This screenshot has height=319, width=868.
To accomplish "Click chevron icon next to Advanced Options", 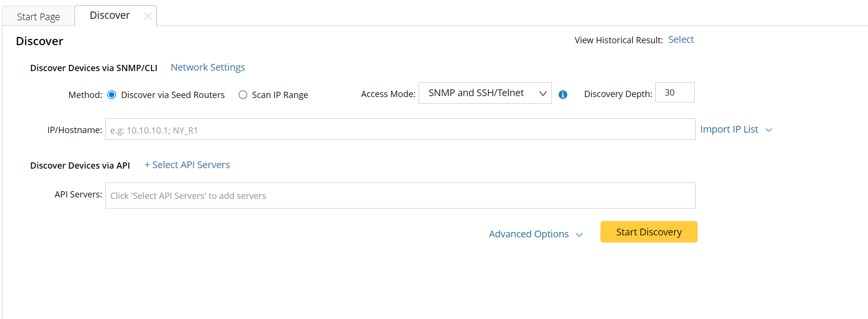I will pos(579,235).
